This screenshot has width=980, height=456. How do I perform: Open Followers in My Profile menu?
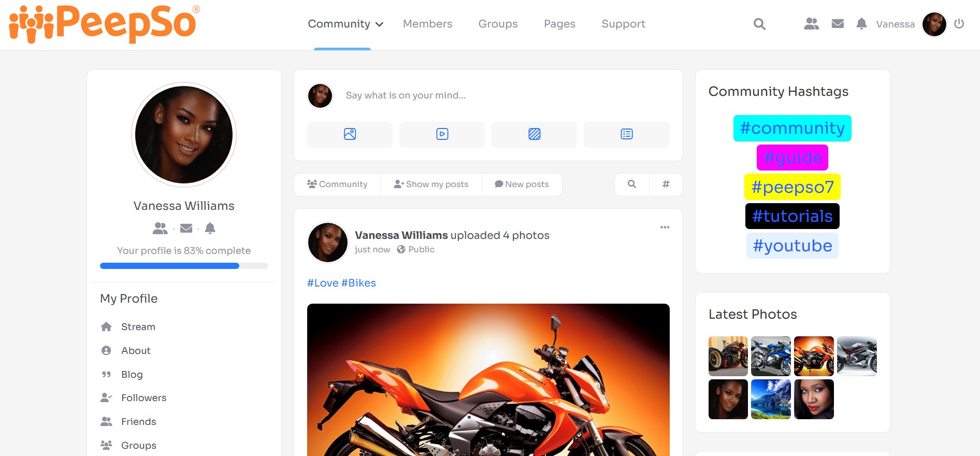[x=143, y=398]
